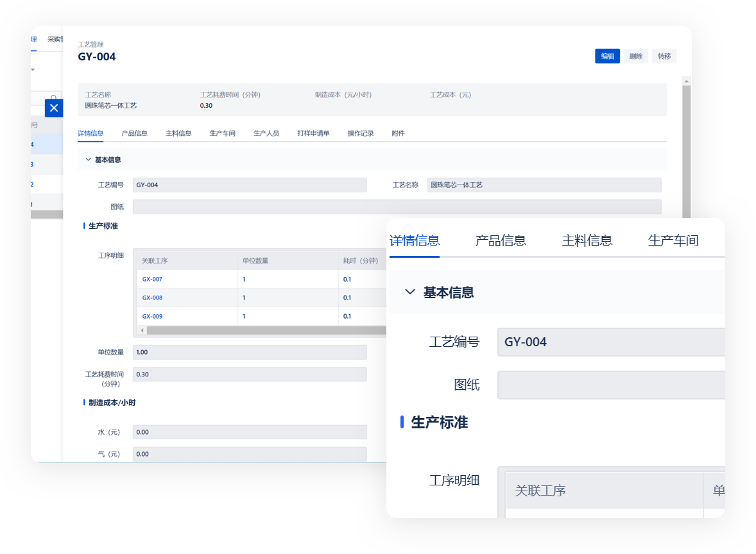This screenshot has width=756, height=554.
Task: Open the 操作记录 tab
Action: click(361, 133)
